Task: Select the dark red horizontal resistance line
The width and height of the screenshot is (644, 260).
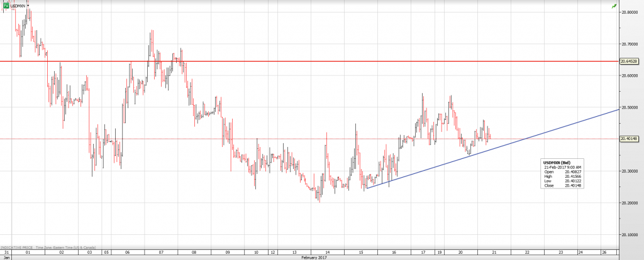Action: [x=314, y=61]
